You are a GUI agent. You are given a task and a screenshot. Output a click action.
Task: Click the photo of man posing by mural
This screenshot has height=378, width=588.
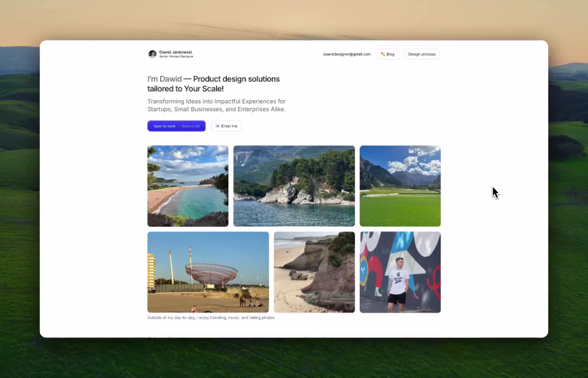click(x=400, y=272)
